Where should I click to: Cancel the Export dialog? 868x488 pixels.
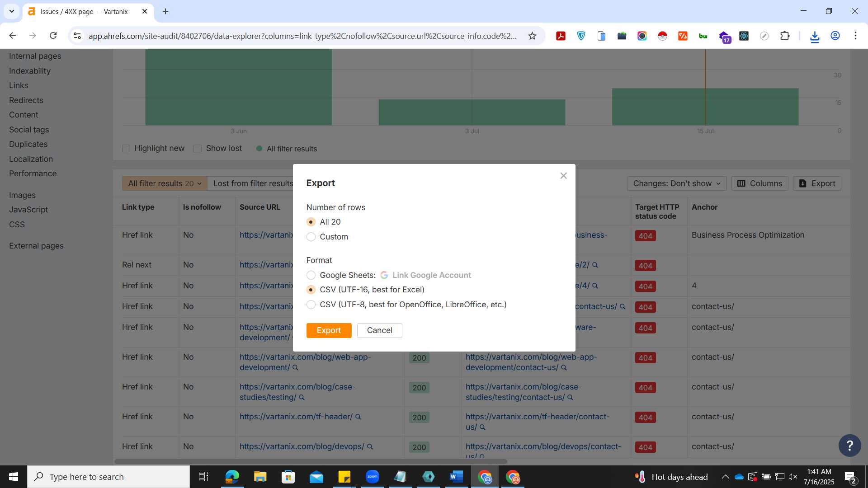click(380, 330)
